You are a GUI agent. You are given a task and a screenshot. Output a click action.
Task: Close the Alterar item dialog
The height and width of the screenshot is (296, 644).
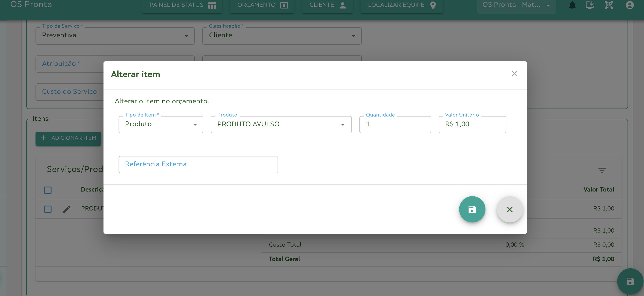[x=514, y=74]
